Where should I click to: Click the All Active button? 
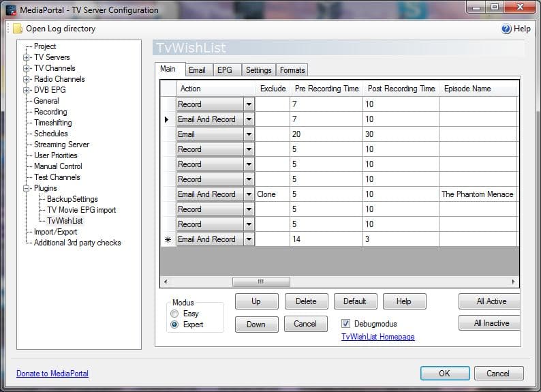490,301
